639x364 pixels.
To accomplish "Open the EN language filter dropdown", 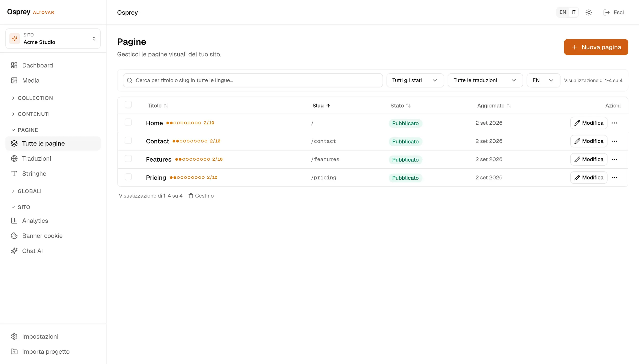I will point(543,80).
